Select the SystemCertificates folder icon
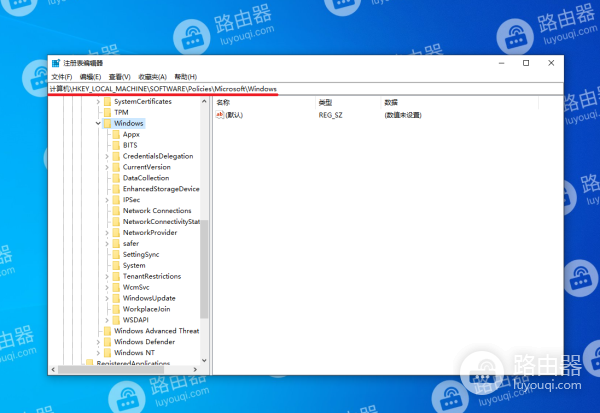Viewport: 600px width, 413px height. pos(108,101)
